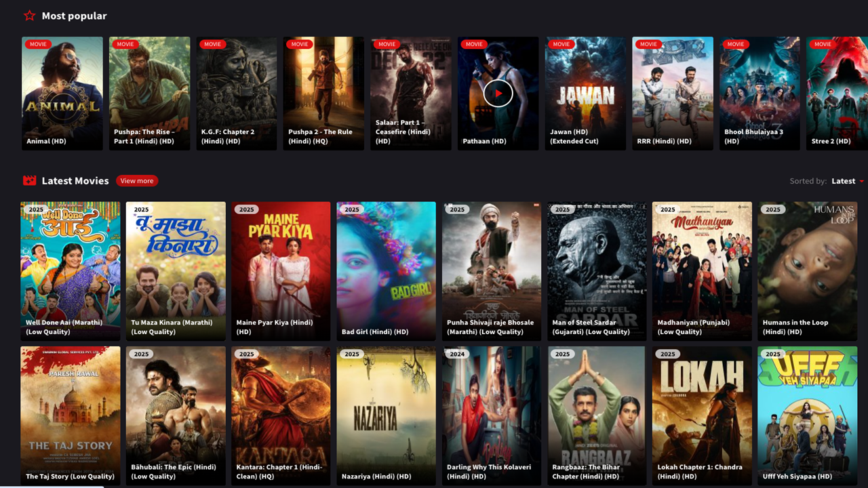Open the Ufff Yeh Siyapaa poster
The height and width of the screenshot is (488, 868).
[807, 416]
